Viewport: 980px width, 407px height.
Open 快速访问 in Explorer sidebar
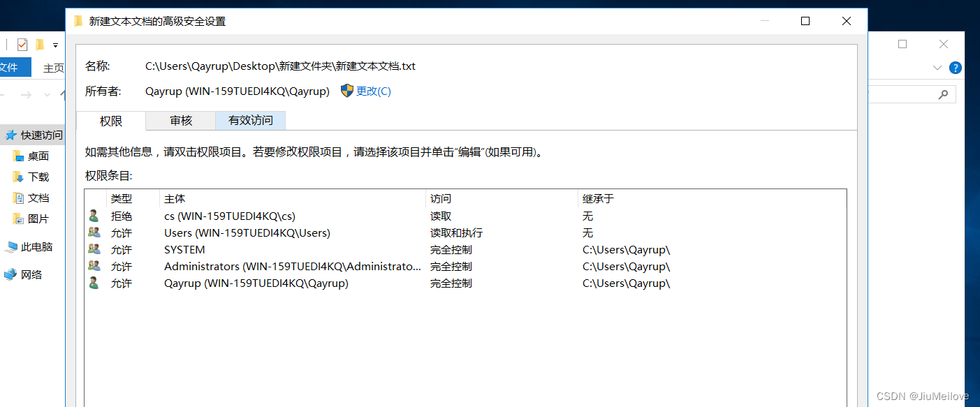[41, 135]
